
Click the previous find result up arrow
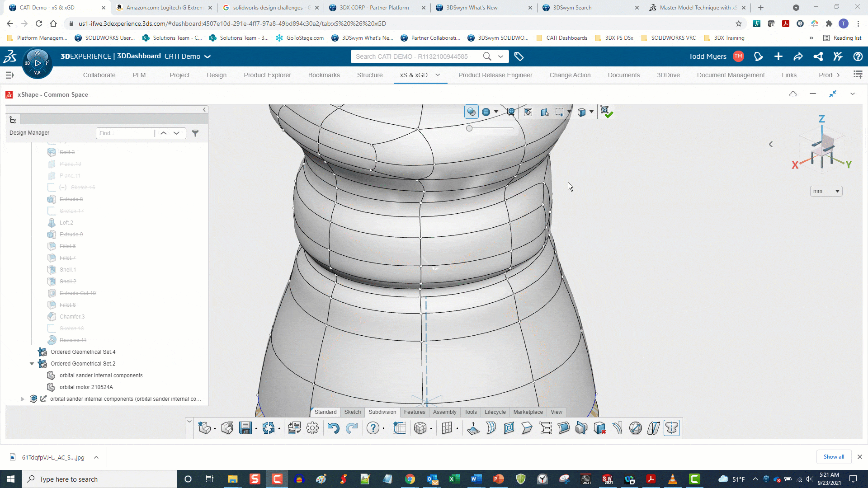coord(164,133)
